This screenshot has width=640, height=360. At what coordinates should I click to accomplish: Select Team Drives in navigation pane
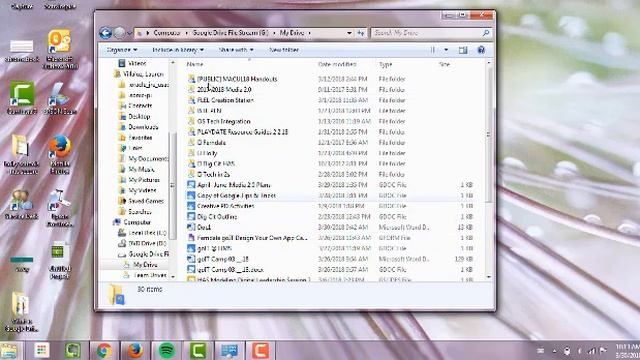tap(150, 276)
